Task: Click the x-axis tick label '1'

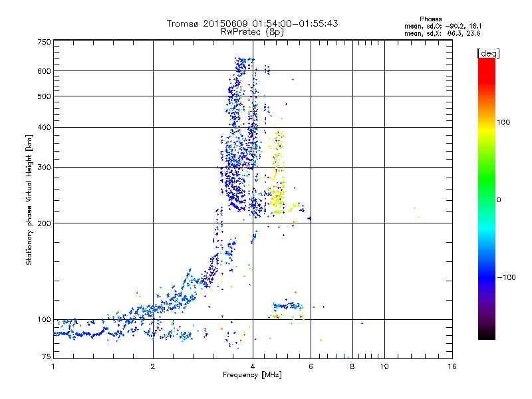Action: pyautogui.click(x=53, y=366)
